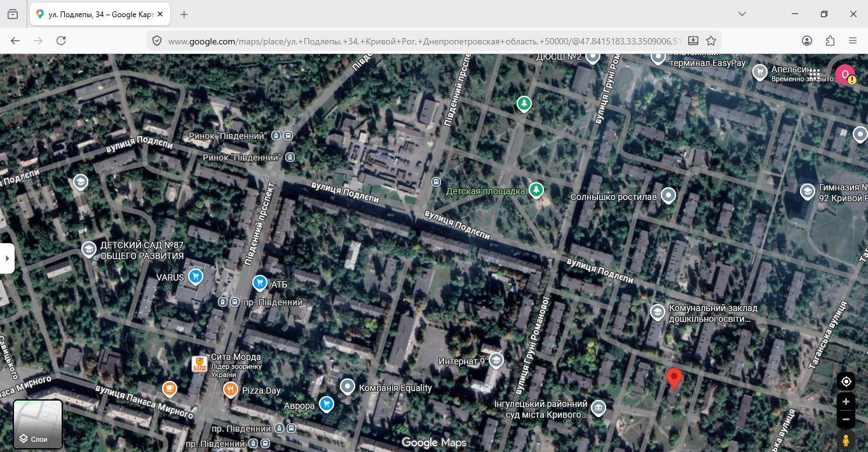
Task: Open Street View pegman
Action: tap(846, 440)
